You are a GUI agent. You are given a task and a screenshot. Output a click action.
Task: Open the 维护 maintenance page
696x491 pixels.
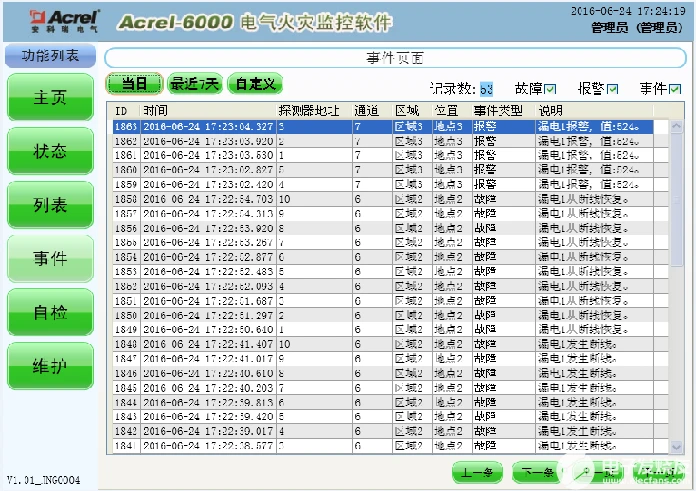(x=51, y=366)
